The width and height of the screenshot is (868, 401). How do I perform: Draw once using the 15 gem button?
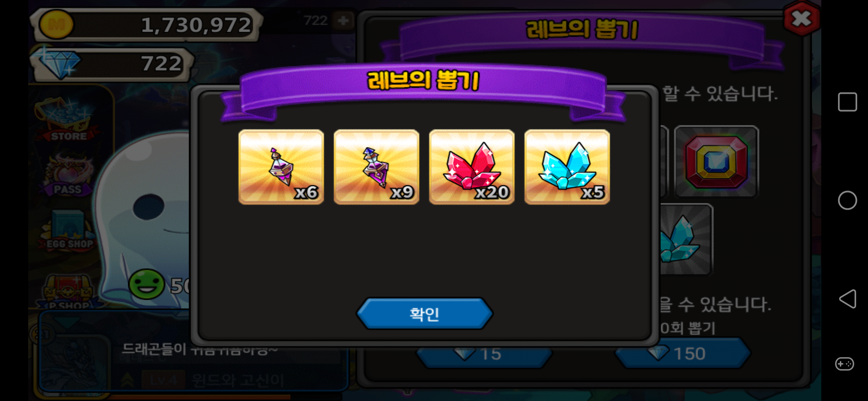click(484, 354)
